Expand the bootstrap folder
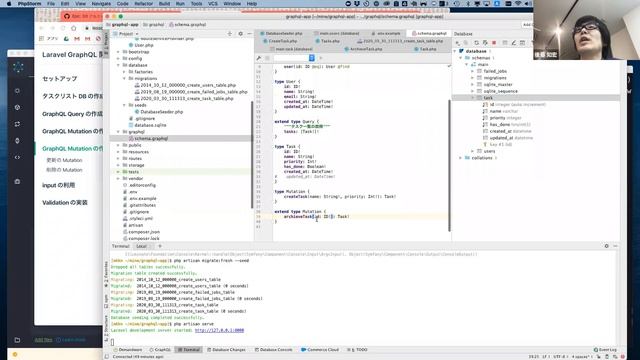 click(118, 52)
